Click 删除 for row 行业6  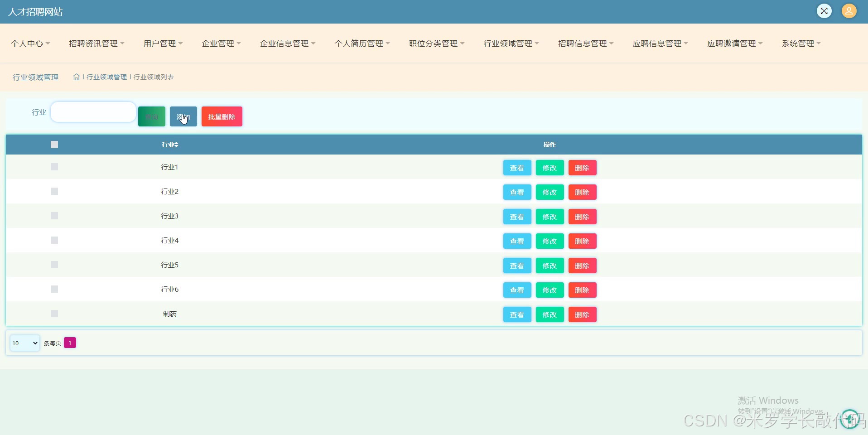[582, 290]
